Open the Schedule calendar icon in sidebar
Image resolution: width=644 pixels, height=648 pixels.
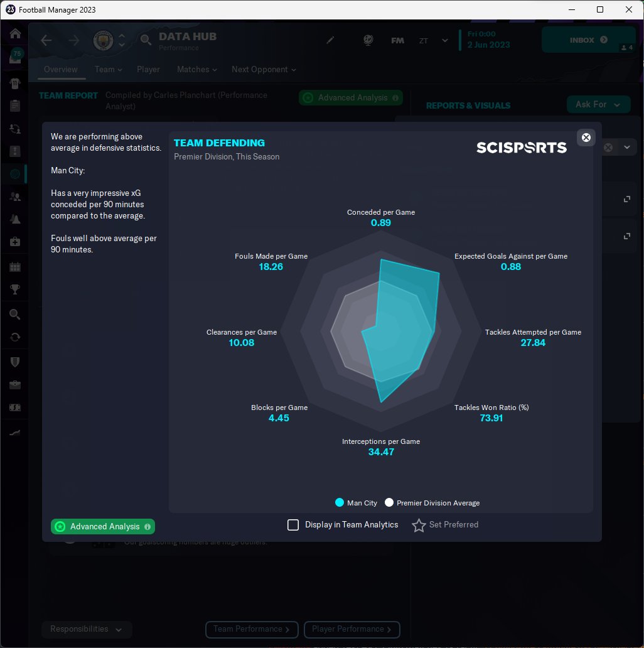(15, 267)
